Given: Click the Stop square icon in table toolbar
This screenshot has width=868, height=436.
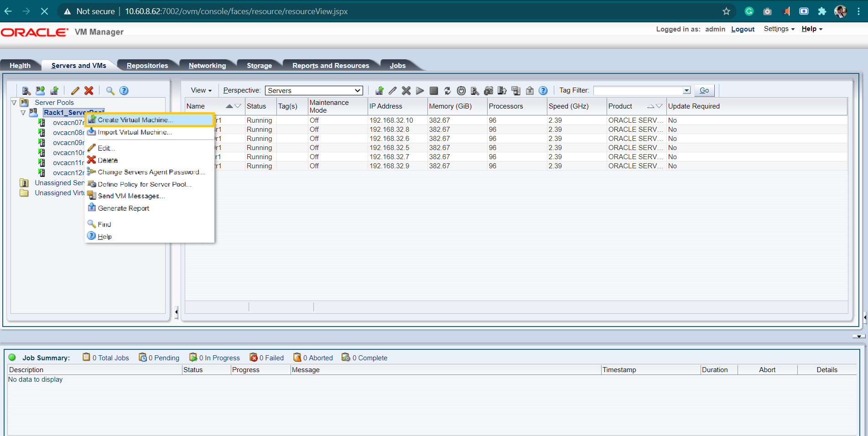Looking at the screenshot, I should tap(434, 90).
